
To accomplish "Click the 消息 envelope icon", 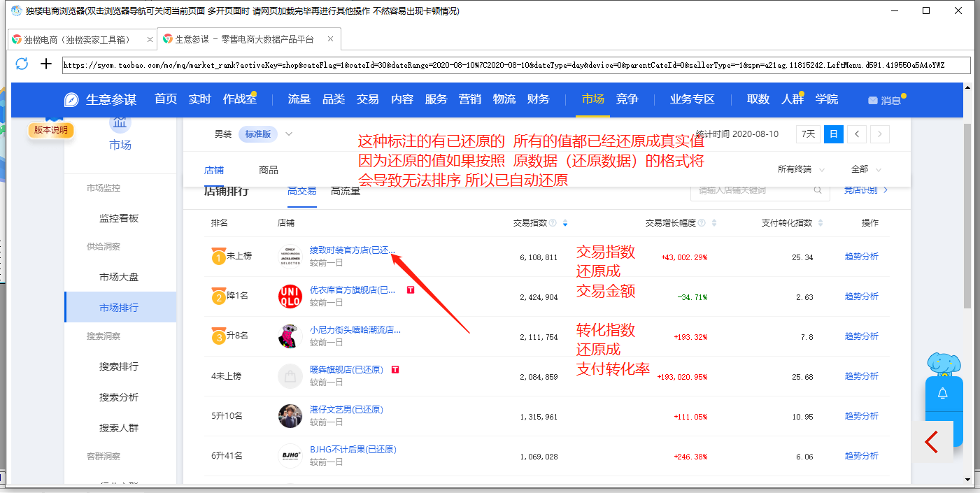I will tap(872, 100).
